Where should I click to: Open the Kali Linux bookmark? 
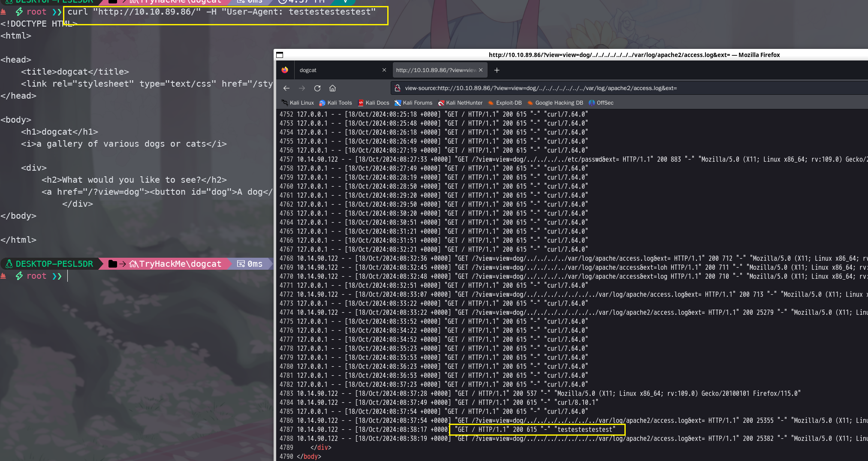pos(298,103)
